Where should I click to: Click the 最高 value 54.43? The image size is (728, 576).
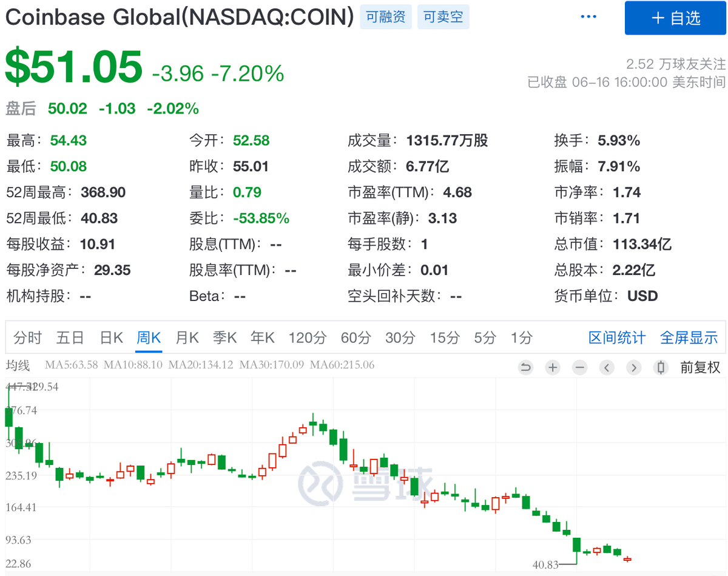[x=69, y=141]
